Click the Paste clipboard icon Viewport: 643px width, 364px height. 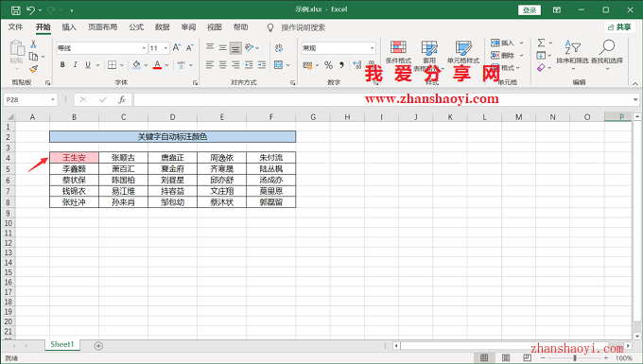pyautogui.click(x=17, y=48)
